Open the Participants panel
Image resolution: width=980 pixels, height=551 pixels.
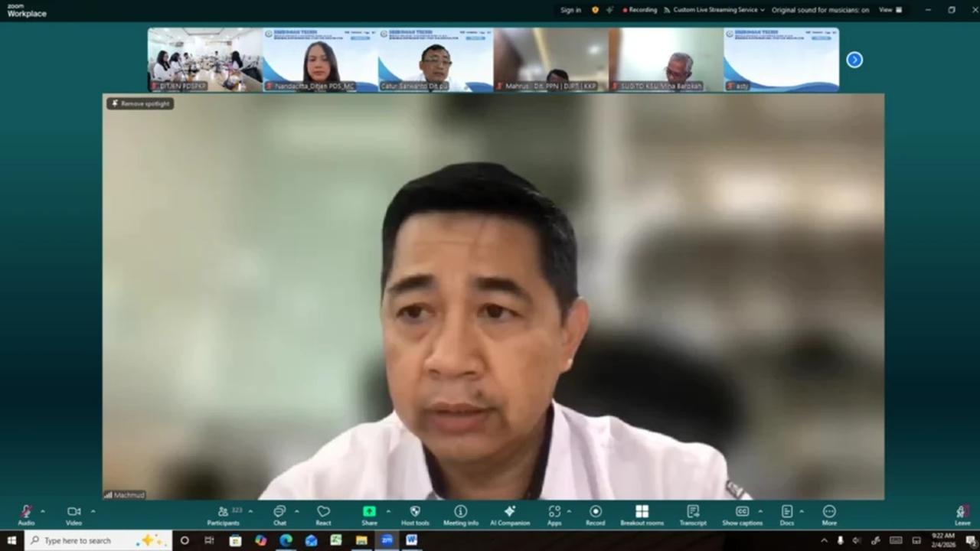[223, 515]
